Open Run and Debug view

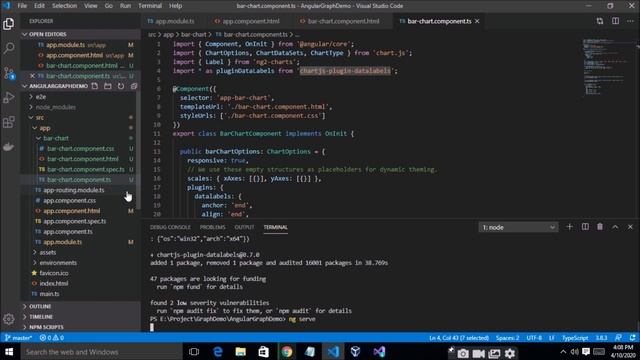pos(9,98)
